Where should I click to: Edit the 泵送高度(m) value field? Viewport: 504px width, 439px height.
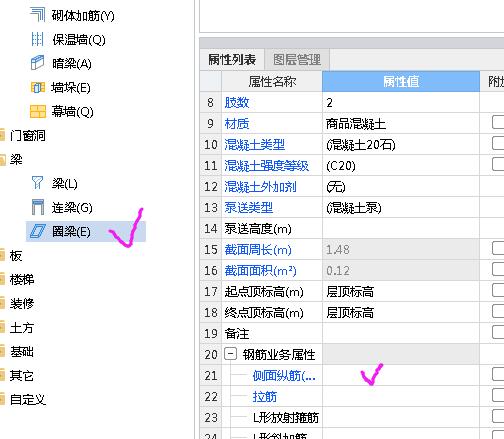401,229
